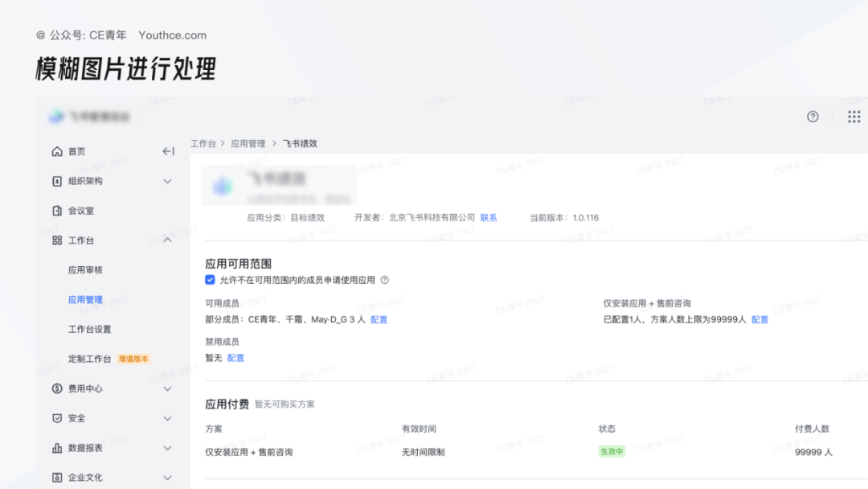This screenshot has width=868, height=489.
Task: Open the help question mark icon
Action: [x=813, y=117]
